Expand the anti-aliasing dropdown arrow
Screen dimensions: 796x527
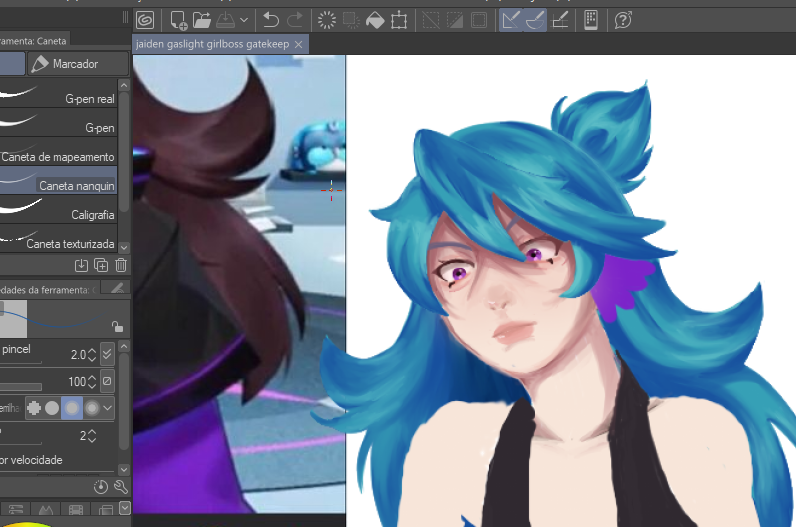[x=108, y=408]
